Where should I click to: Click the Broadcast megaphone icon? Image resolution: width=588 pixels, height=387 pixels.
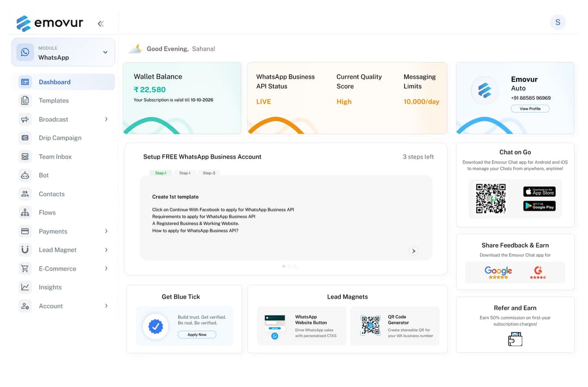coord(25,119)
